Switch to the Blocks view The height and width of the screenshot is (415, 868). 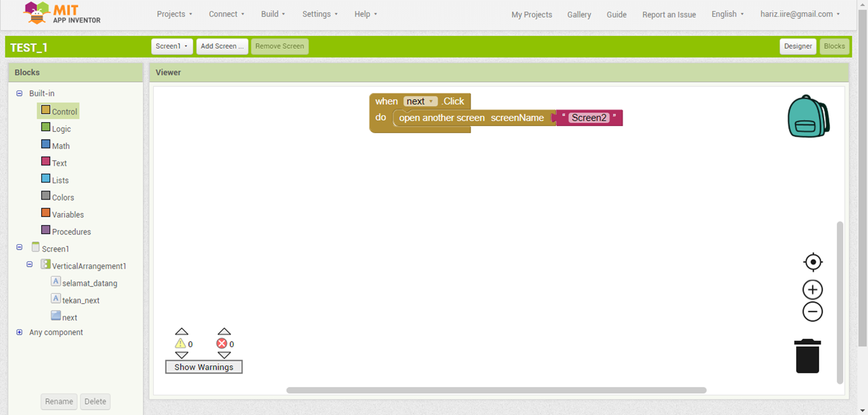click(x=834, y=46)
